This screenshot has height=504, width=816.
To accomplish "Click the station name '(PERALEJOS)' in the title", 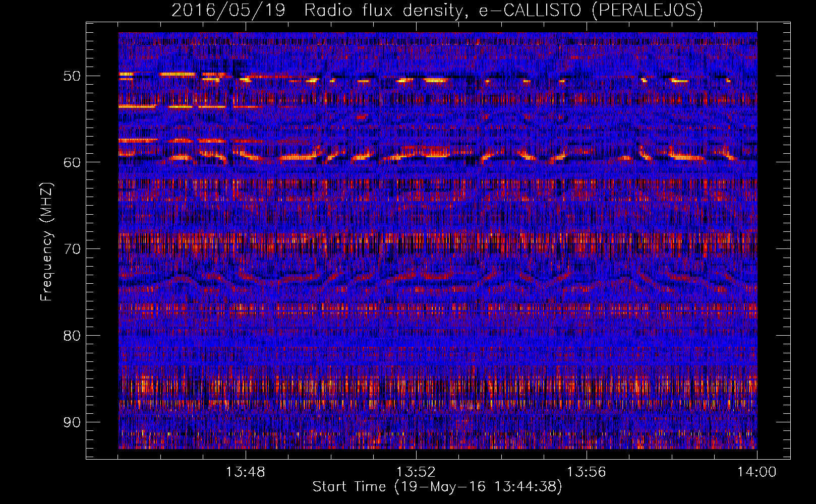I will (647, 10).
